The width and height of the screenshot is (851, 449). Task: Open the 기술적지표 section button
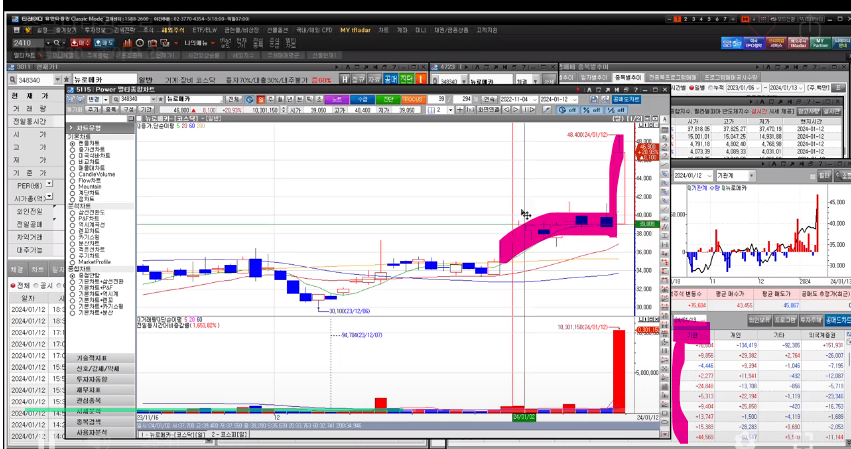tap(100, 358)
